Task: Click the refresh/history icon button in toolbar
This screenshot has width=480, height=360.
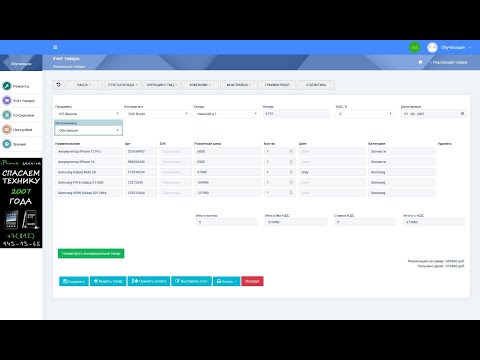Action: [x=59, y=85]
